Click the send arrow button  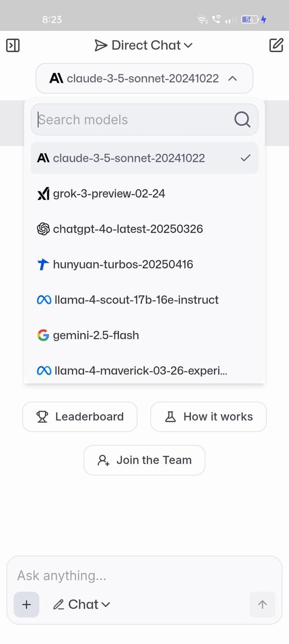tap(262, 604)
